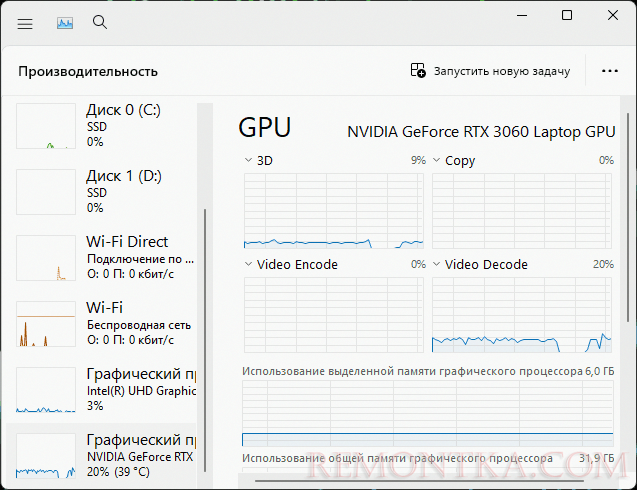
Task: Click Диск 0 mini graph thumbnail
Action: pos(46,126)
